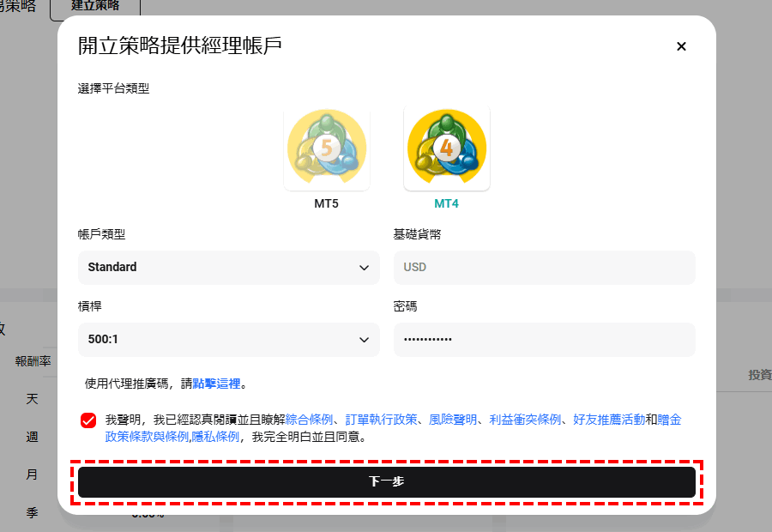Viewport: 772px width, 532px height.
Task: Click 天 row in background table
Action: point(32,398)
